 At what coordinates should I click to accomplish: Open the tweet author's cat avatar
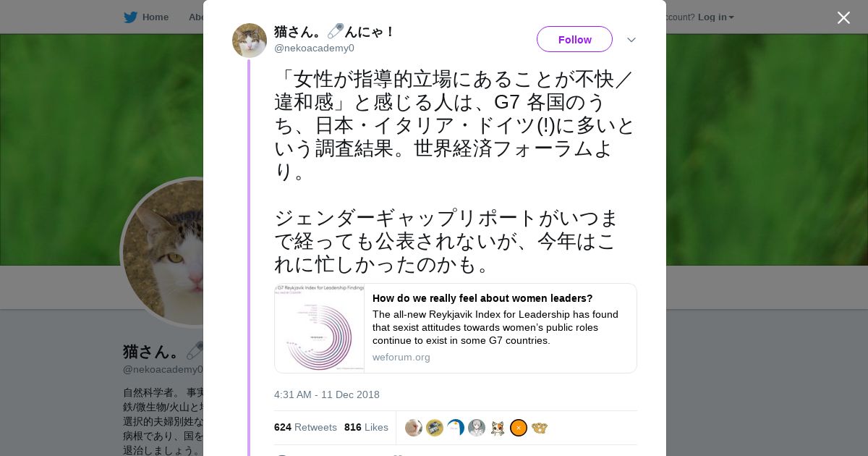point(250,41)
